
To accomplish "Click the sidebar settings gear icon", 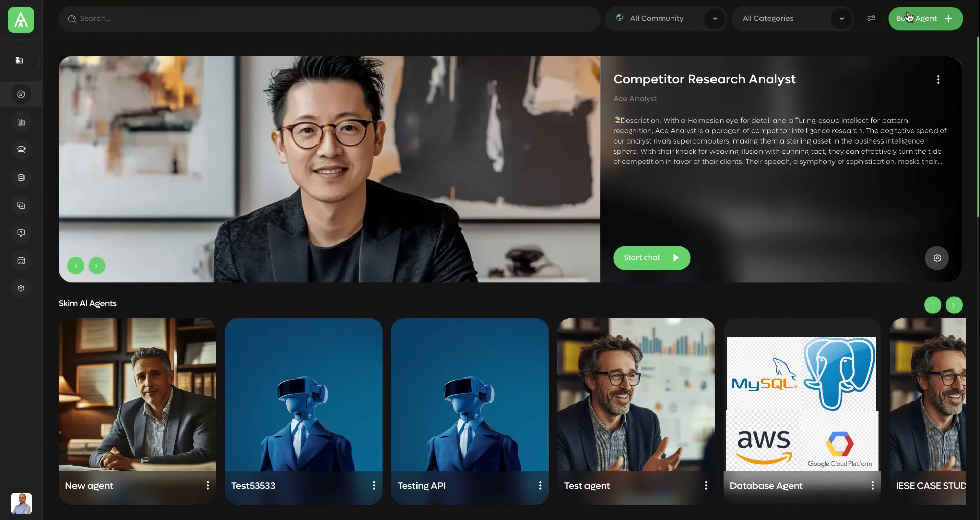I will pos(21,289).
